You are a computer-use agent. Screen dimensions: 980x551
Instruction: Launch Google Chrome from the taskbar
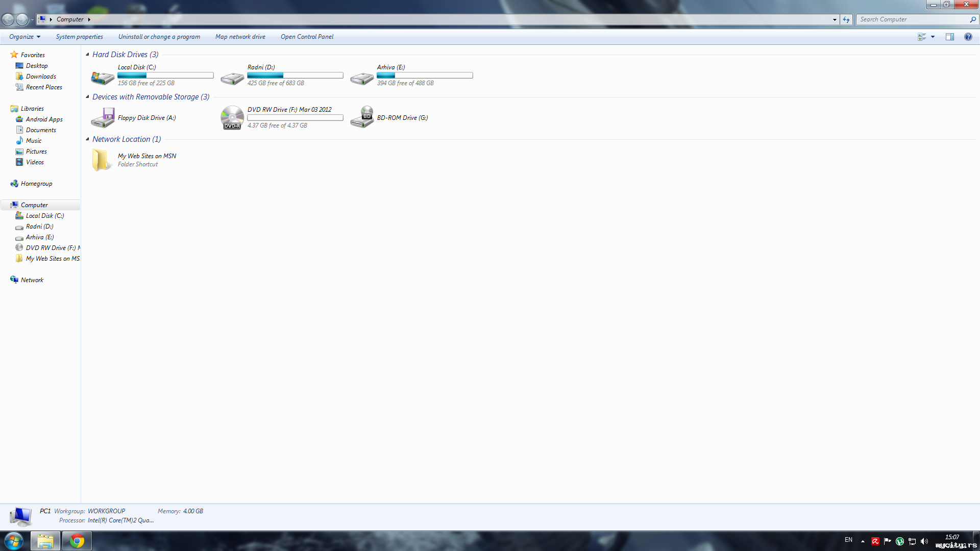coord(77,541)
